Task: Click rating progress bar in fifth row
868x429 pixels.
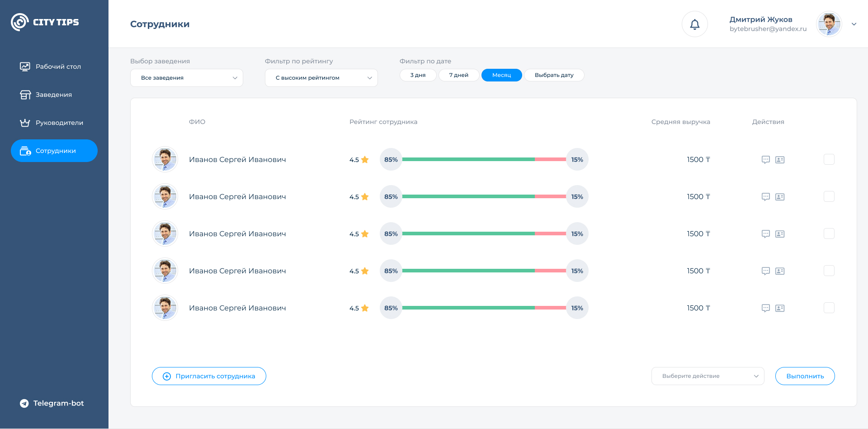Action: point(484,308)
